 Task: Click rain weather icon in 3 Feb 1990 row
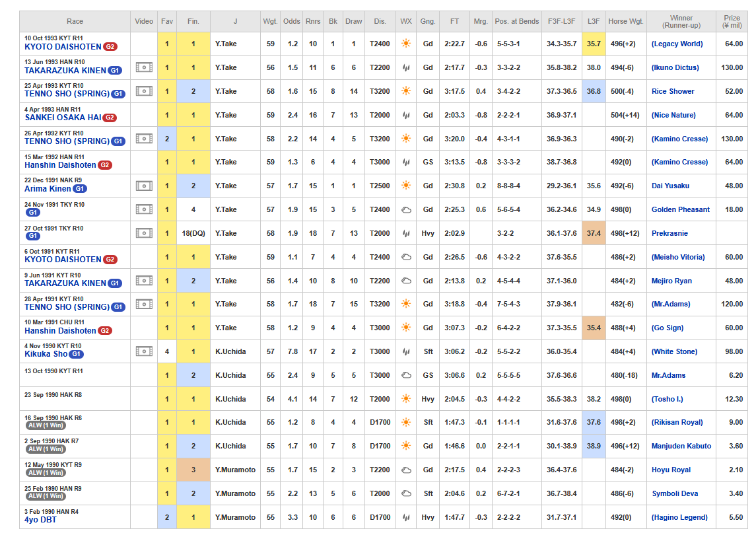coord(406,517)
